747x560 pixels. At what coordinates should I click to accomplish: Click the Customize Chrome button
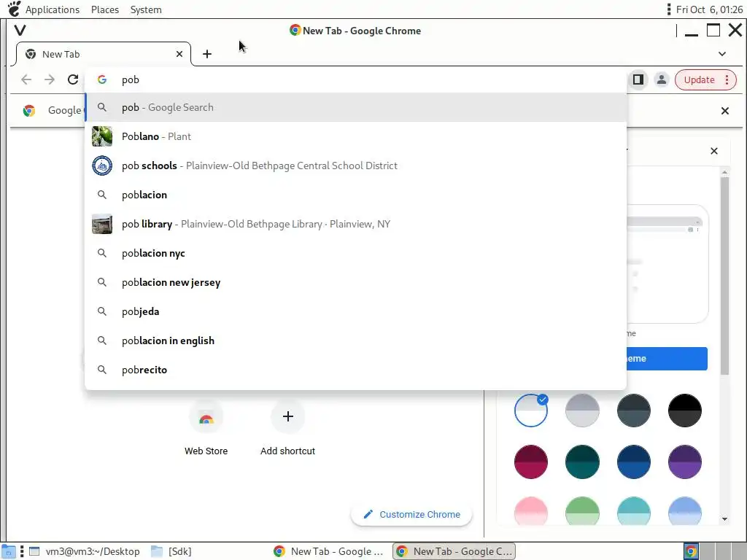(411, 514)
